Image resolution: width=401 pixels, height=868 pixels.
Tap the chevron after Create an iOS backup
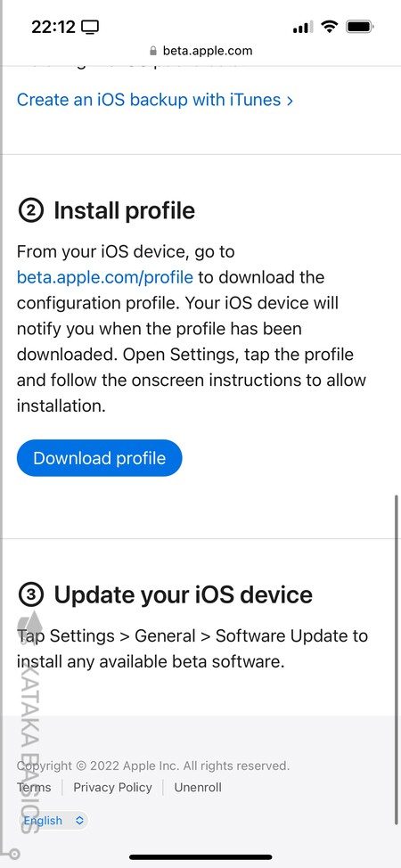tap(290, 101)
